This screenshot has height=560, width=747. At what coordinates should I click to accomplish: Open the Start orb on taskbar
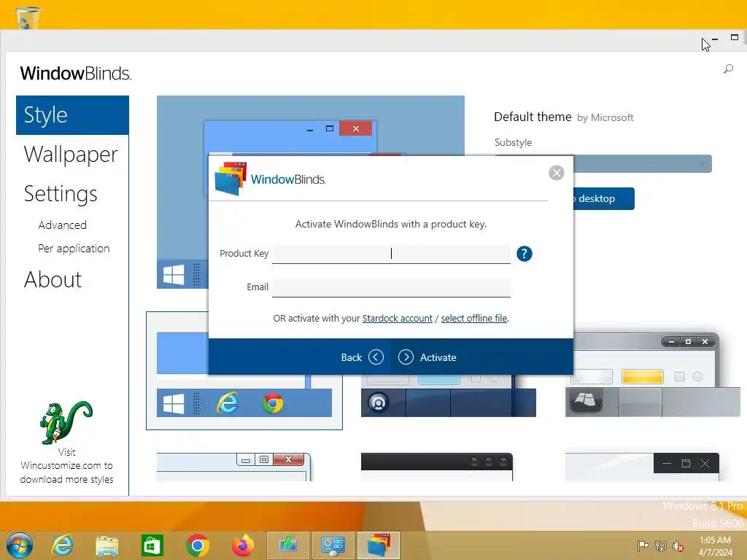(20, 545)
